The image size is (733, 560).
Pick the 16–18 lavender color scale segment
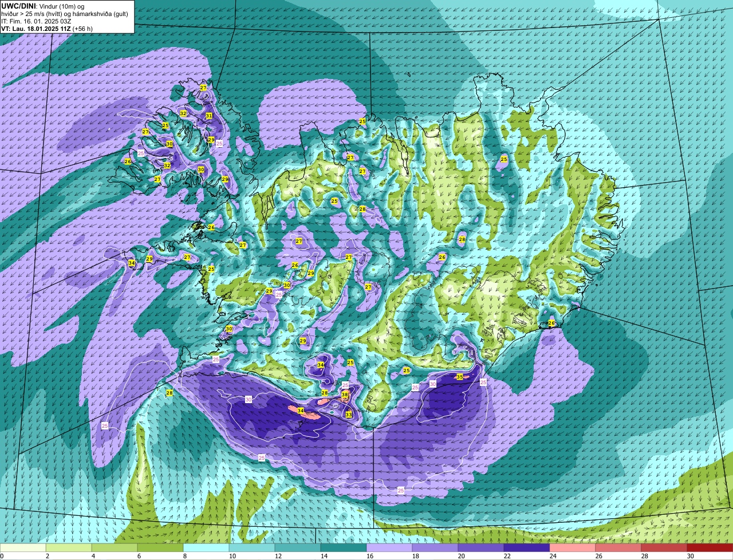(389, 548)
